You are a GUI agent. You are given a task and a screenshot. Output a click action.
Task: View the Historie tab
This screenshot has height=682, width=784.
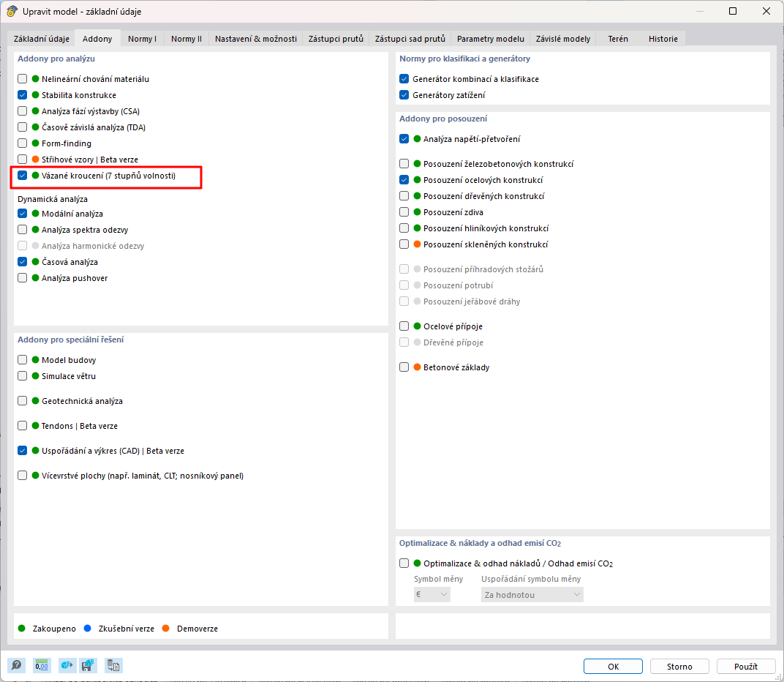click(x=663, y=39)
